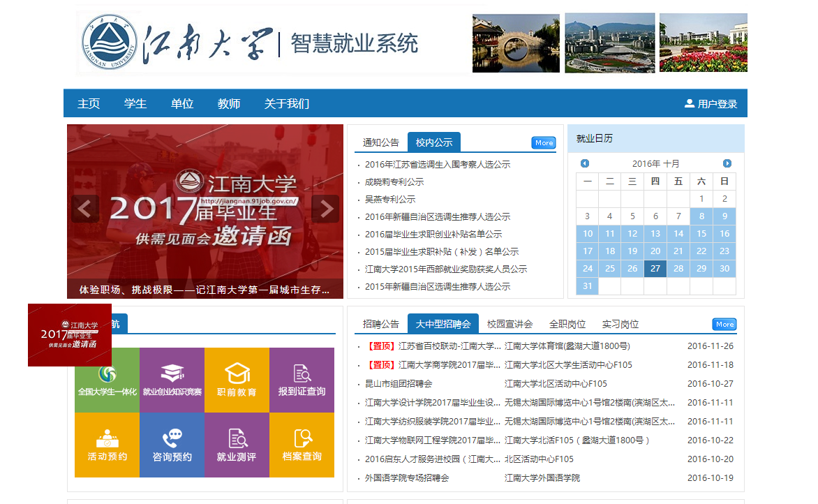Open 教师 menu in navigation bar
818x504 pixels.
tap(228, 103)
